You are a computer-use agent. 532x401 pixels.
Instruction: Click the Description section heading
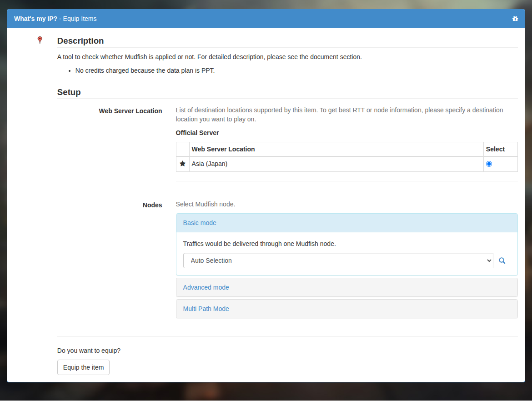80,41
